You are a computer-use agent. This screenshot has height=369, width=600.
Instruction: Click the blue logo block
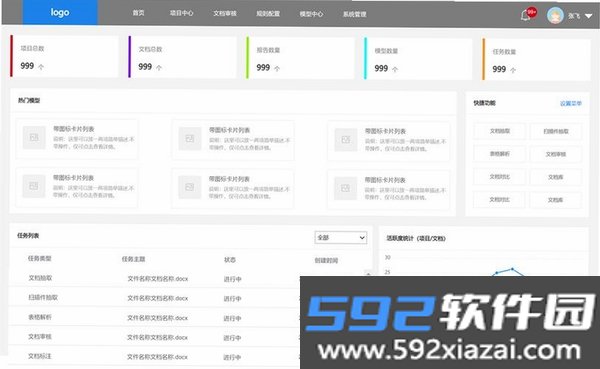(60, 13)
